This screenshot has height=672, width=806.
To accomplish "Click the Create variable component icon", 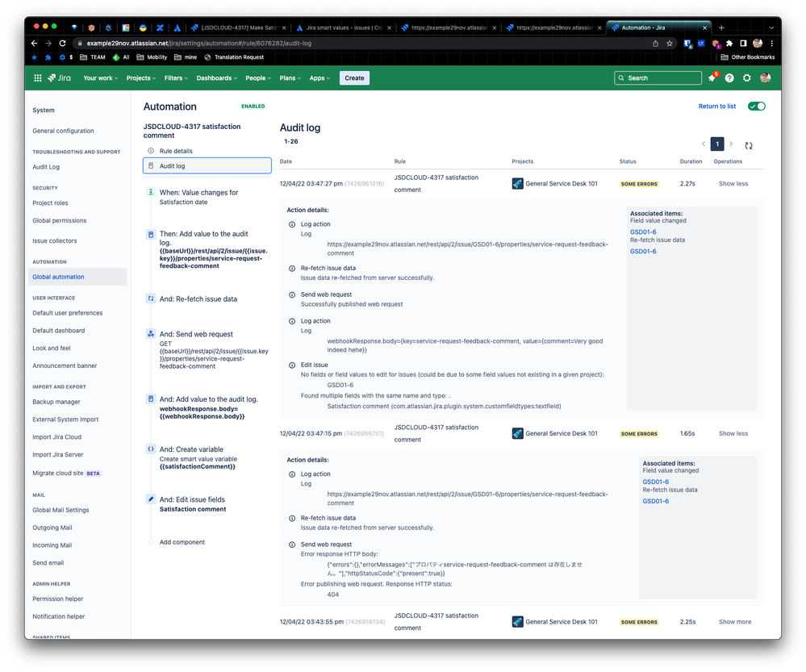I will (151, 449).
